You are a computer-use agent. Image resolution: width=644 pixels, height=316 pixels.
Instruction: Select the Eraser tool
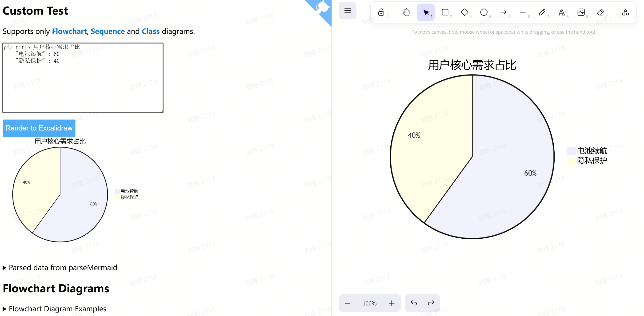[600, 12]
